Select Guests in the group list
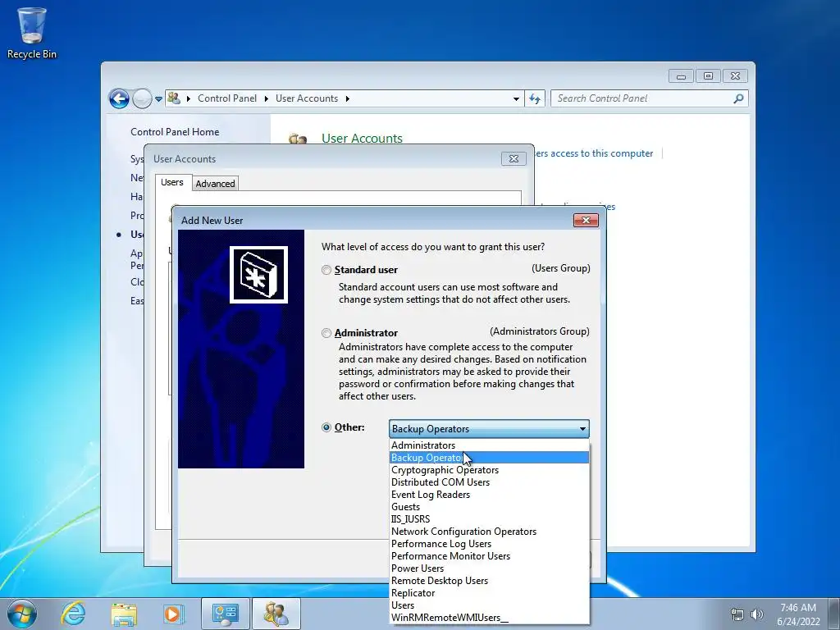 (489, 507)
